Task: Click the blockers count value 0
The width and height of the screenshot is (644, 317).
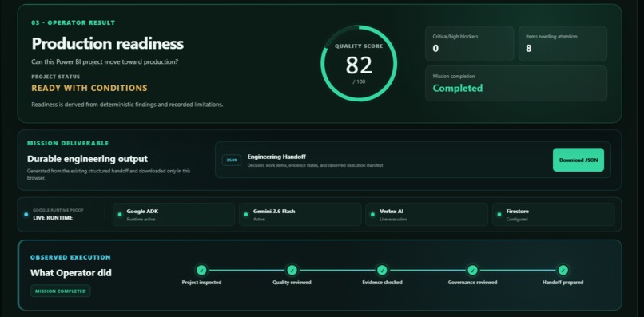Action: pos(435,49)
